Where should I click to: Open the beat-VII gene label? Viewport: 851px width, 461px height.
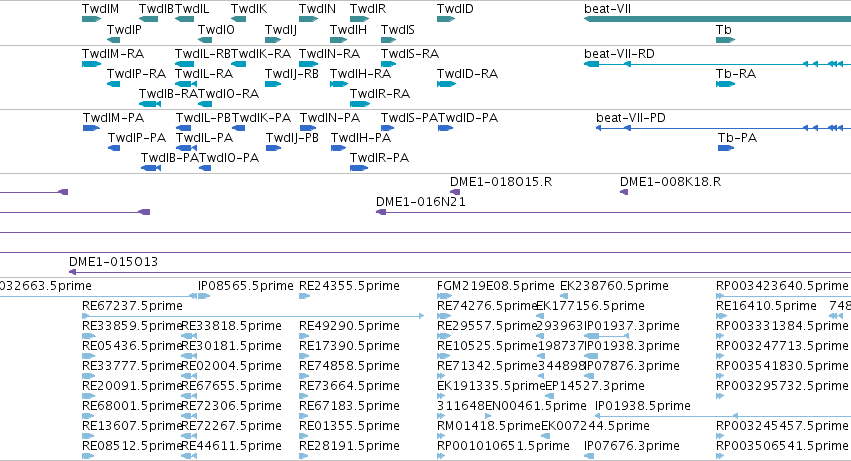[x=607, y=9]
